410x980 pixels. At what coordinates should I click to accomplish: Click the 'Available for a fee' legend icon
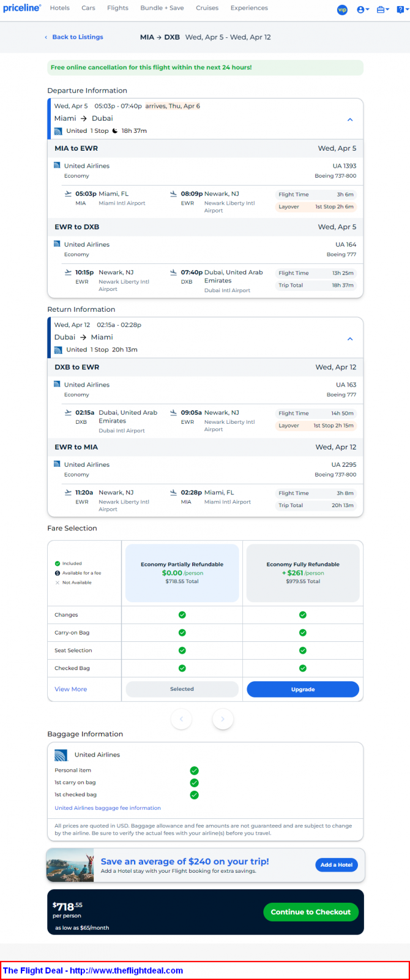click(x=58, y=573)
